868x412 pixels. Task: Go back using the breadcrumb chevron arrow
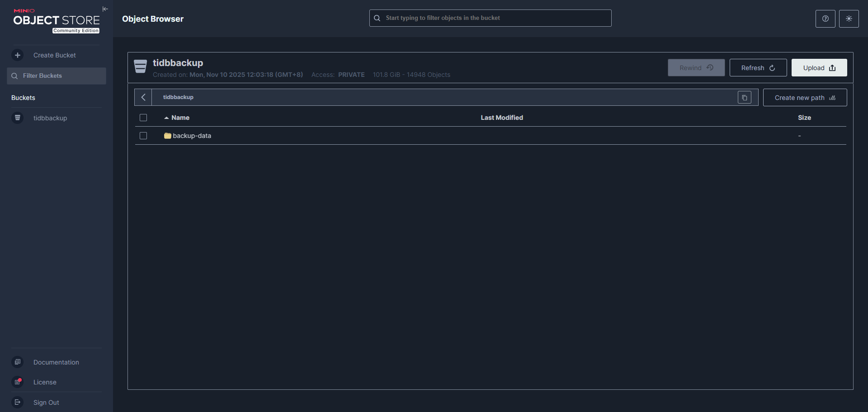coord(143,97)
